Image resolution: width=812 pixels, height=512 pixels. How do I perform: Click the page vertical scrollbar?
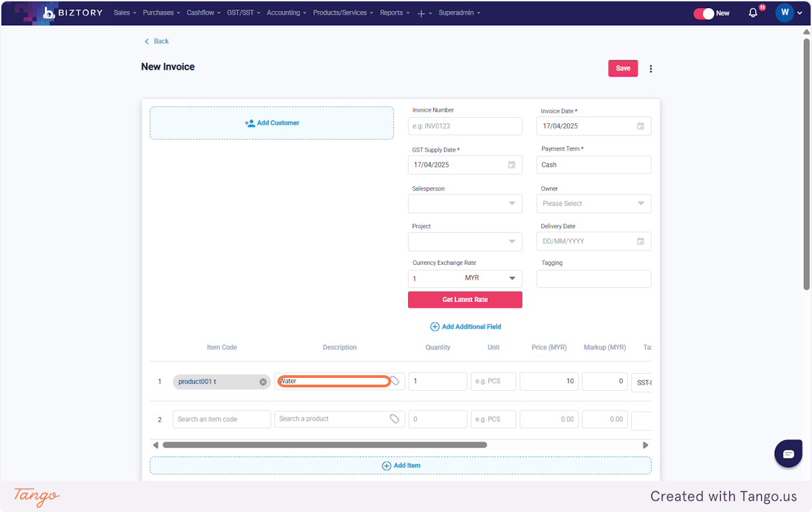(x=806, y=165)
